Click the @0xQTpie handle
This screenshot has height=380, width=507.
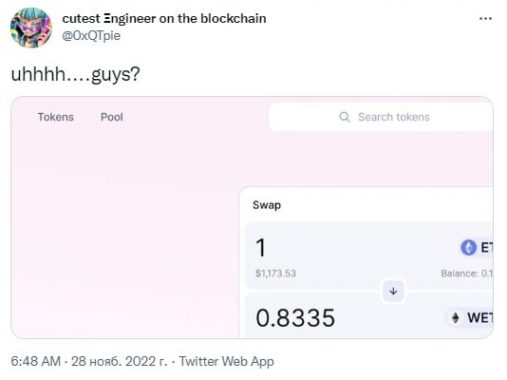pyautogui.click(x=91, y=36)
